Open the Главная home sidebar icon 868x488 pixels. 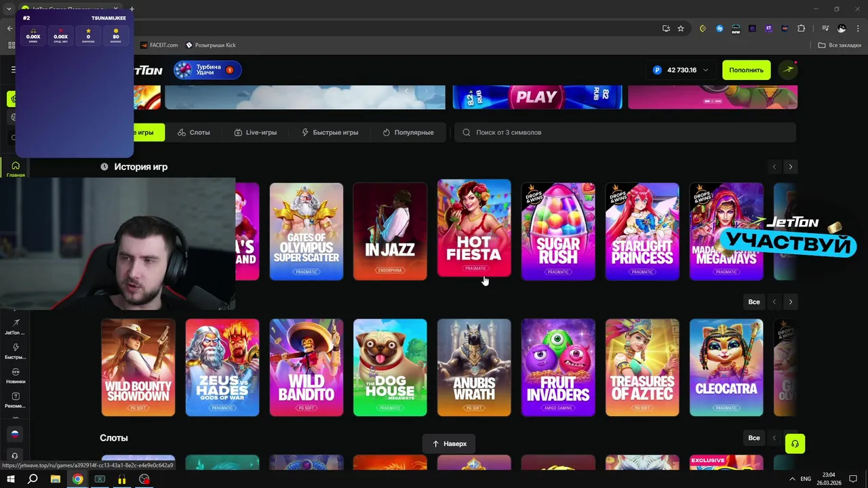(15, 169)
